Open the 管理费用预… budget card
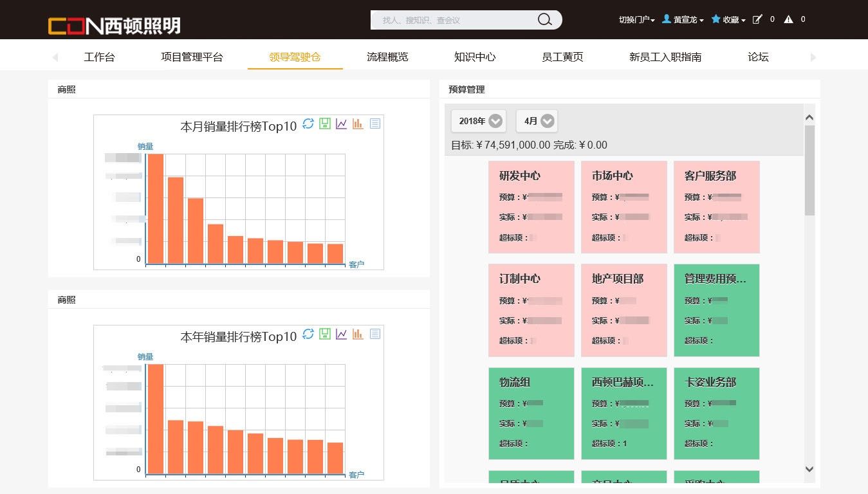The height and width of the screenshot is (494, 868). 717,310
